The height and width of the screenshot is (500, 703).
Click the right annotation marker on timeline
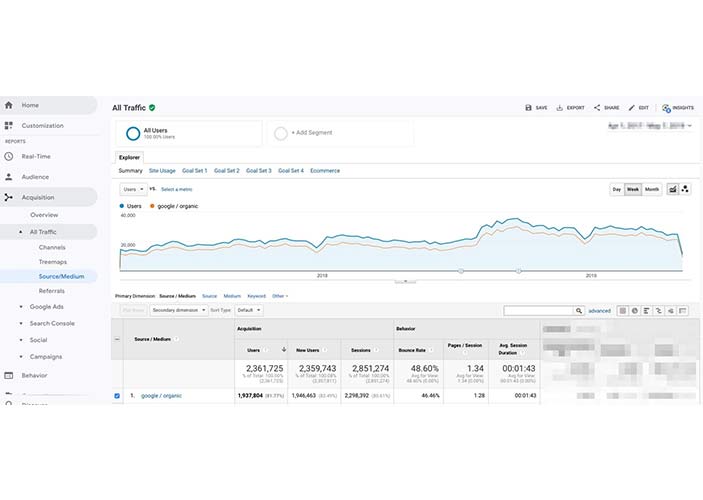pyautogui.click(x=519, y=271)
